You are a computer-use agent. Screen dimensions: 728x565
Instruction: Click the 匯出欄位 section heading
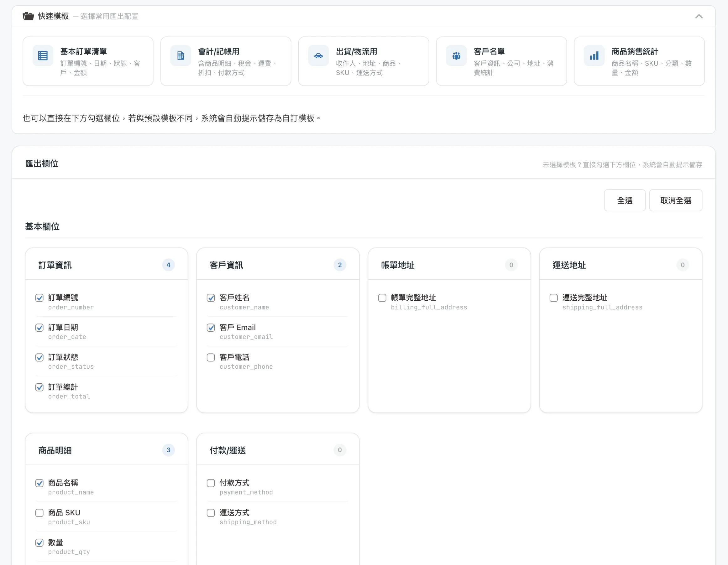[x=42, y=163]
